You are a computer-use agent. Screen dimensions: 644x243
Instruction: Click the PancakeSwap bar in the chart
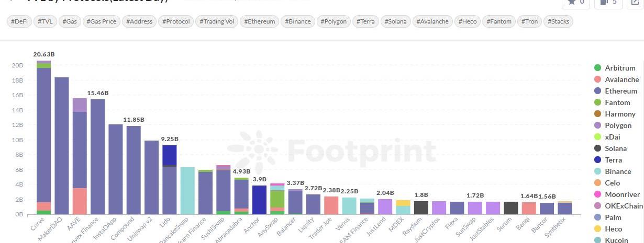187,191
